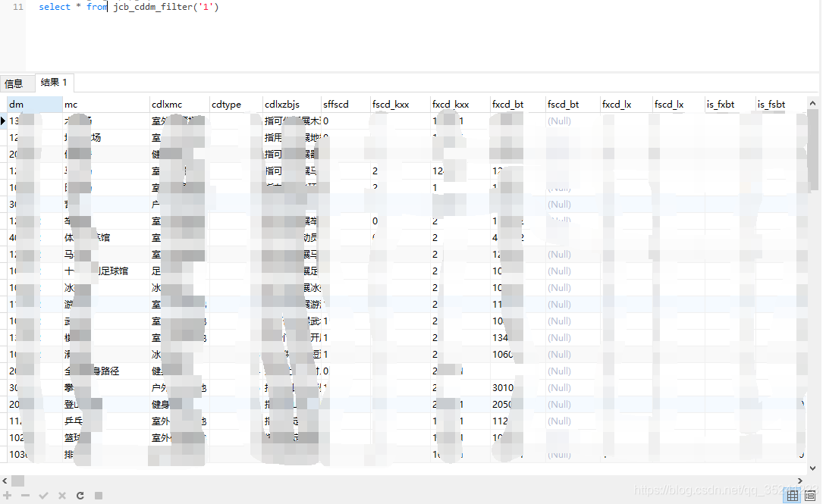Click the line number 11 gutter
The height and width of the screenshot is (504, 826).
tap(18, 7)
